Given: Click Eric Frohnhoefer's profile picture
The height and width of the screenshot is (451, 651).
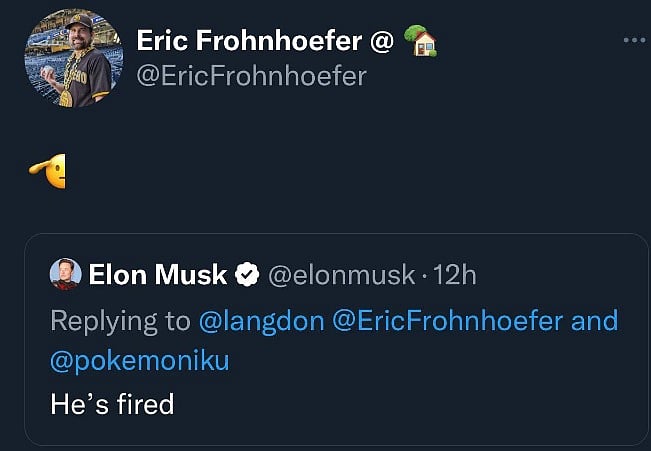Looking at the screenshot, I should [73, 58].
